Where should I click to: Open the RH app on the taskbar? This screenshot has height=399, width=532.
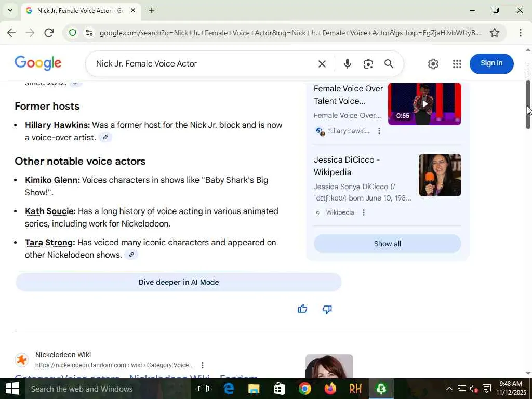click(x=355, y=389)
